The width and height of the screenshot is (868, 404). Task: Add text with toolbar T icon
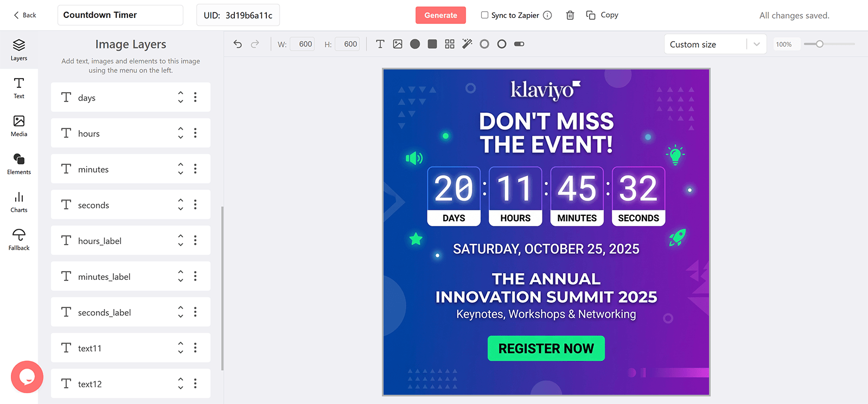(x=380, y=44)
